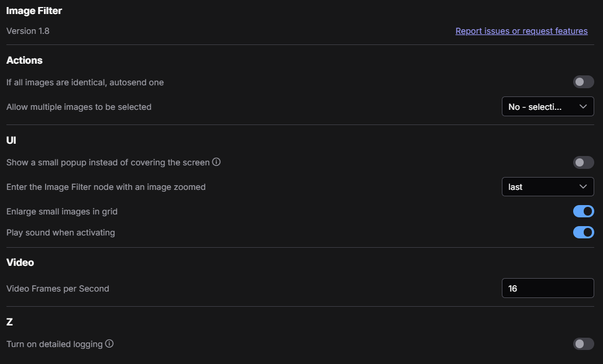Click the Version 1.8 text
Viewport: 603px width, 364px height.
click(27, 31)
